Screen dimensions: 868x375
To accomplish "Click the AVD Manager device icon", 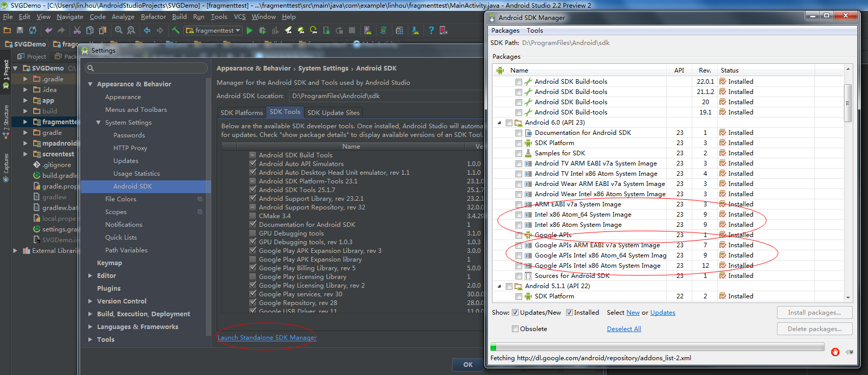I will point(367,30).
